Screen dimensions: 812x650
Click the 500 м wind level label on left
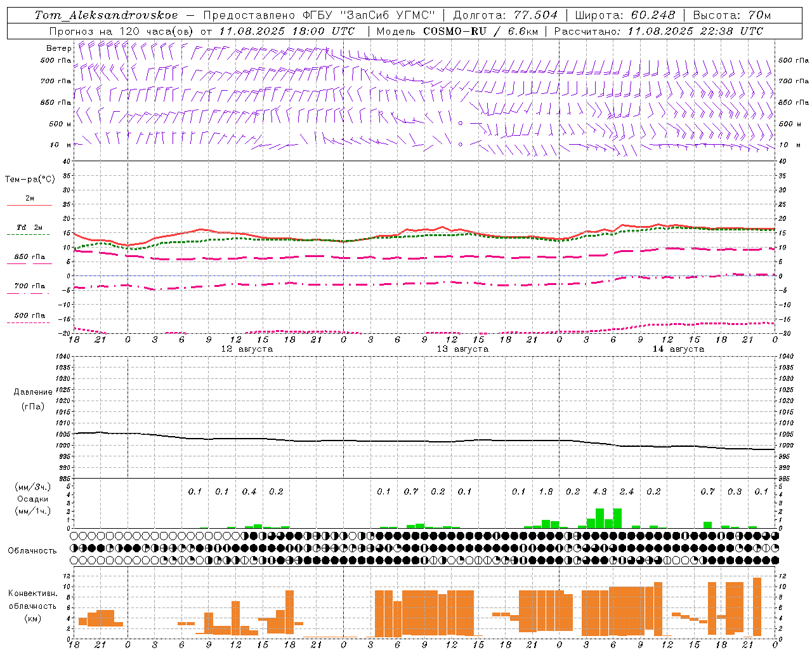(60, 124)
